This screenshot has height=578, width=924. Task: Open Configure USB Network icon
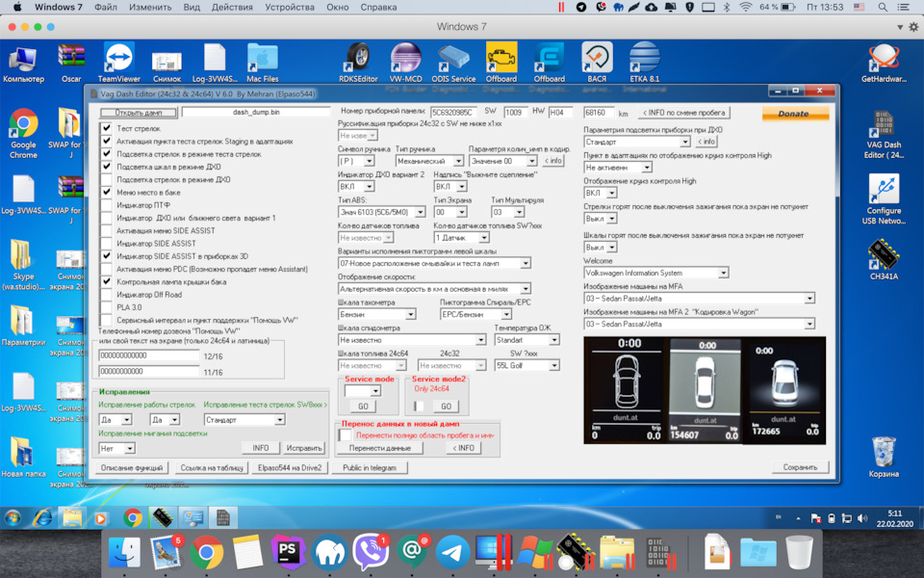tap(884, 198)
